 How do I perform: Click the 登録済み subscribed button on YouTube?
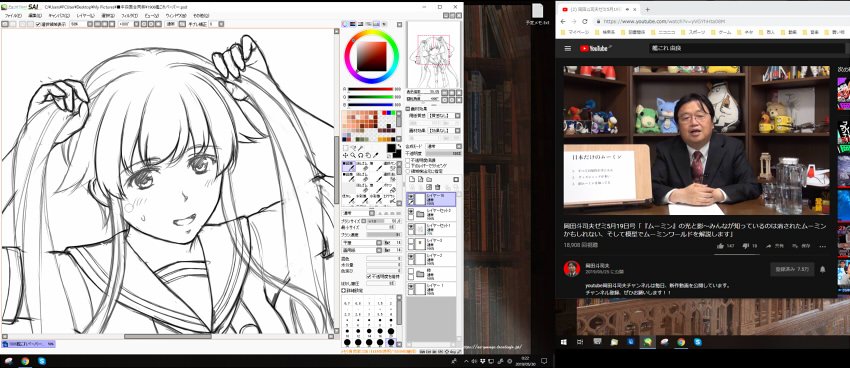[x=792, y=269]
